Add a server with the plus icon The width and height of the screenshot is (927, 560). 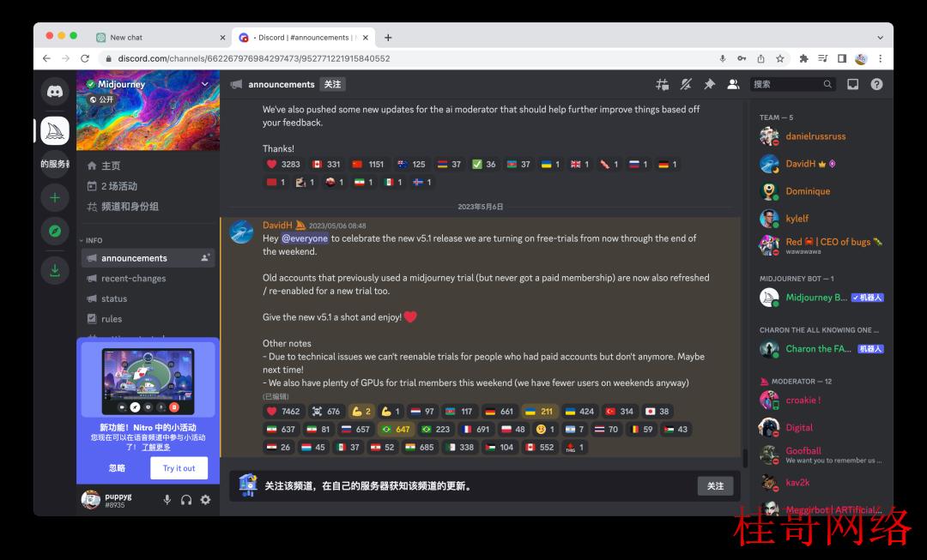(55, 198)
